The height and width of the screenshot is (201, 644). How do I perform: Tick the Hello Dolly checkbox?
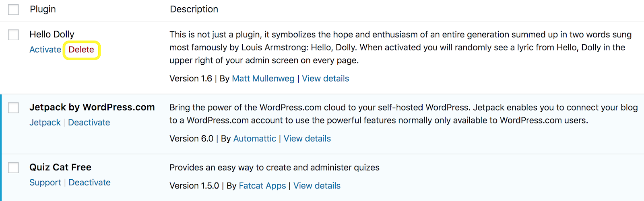[13, 35]
